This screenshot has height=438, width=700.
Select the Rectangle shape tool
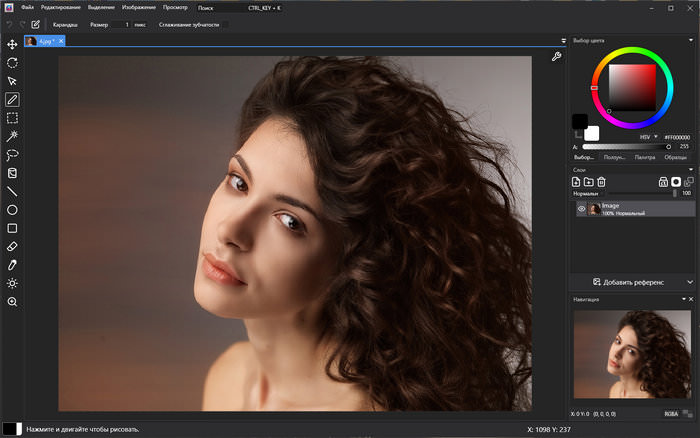pos(12,228)
